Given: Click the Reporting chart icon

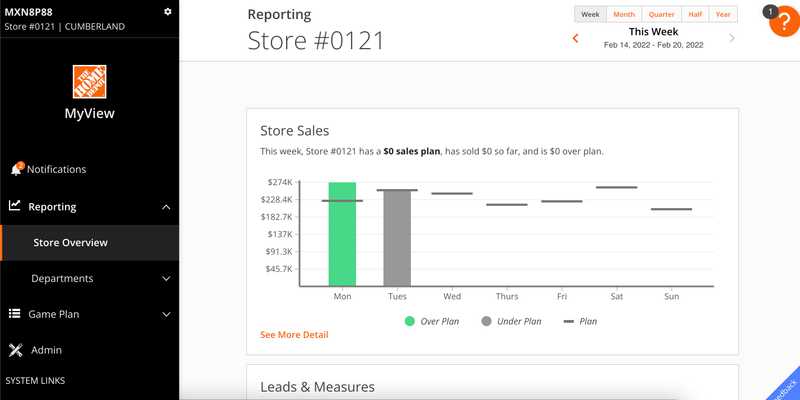Looking at the screenshot, I should [15, 206].
